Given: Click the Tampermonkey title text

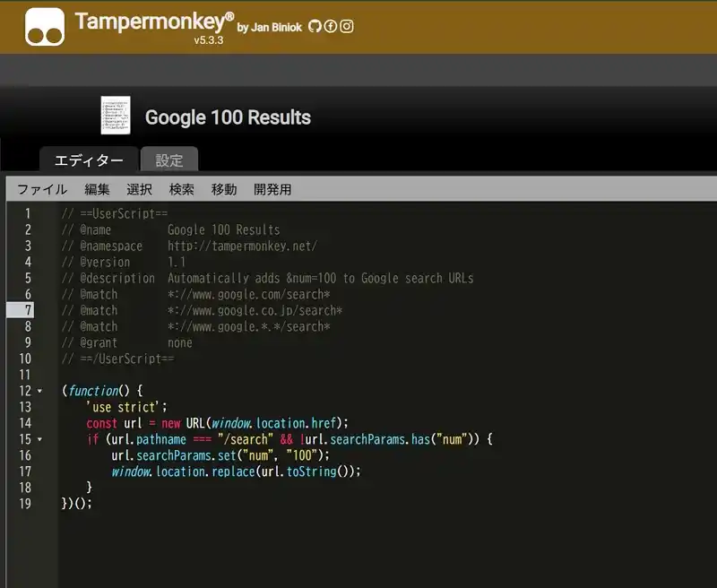Looking at the screenshot, I should click(154, 22).
